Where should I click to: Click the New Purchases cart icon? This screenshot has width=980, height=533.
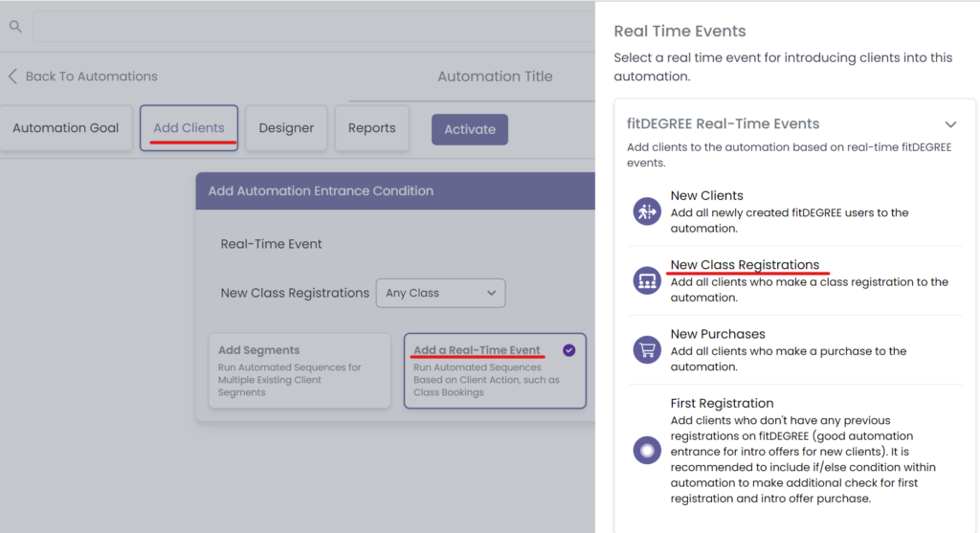[648, 350]
